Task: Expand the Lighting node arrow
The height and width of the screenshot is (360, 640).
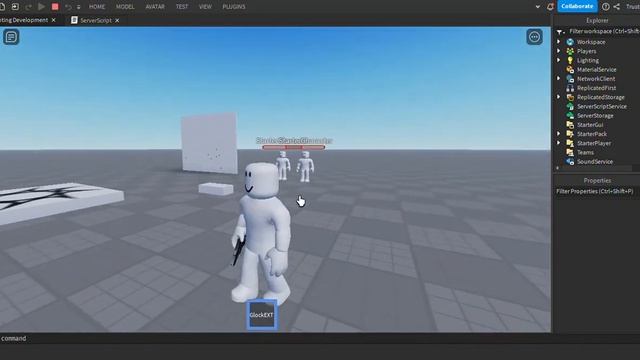Action: (558, 60)
